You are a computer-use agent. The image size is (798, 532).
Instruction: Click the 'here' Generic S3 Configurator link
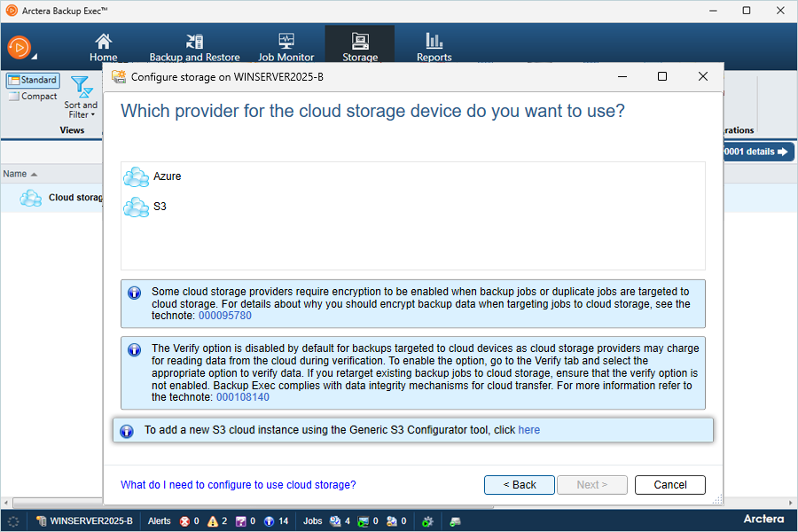click(528, 430)
